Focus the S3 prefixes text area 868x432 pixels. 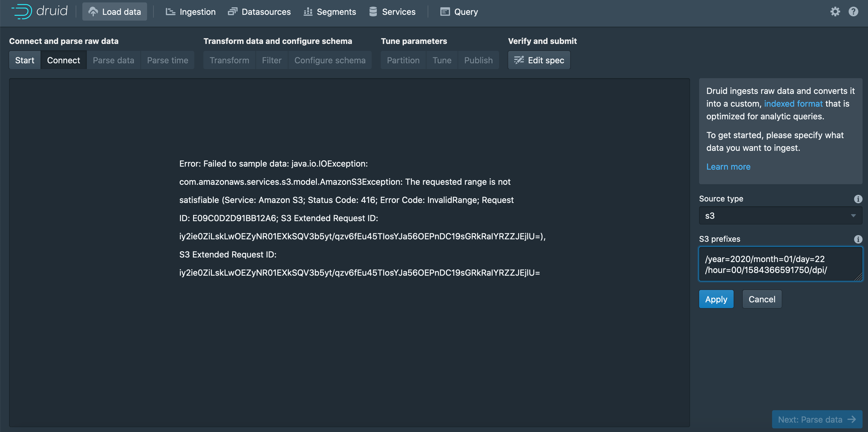[x=780, y=264]
